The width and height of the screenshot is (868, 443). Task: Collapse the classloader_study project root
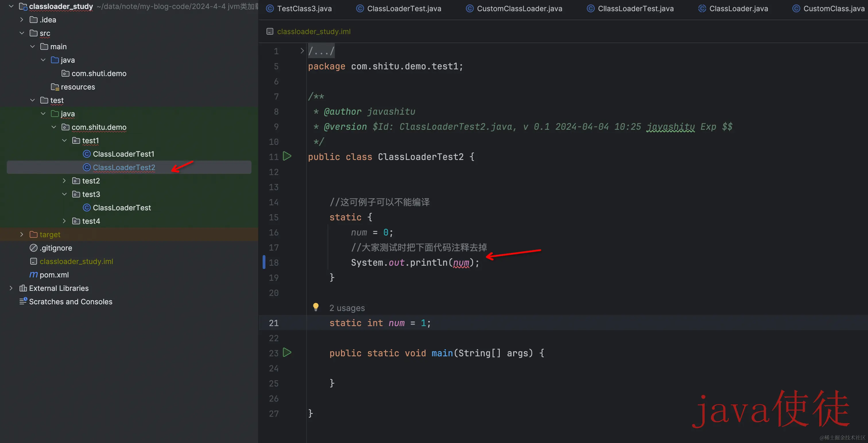tap(11, 6)
